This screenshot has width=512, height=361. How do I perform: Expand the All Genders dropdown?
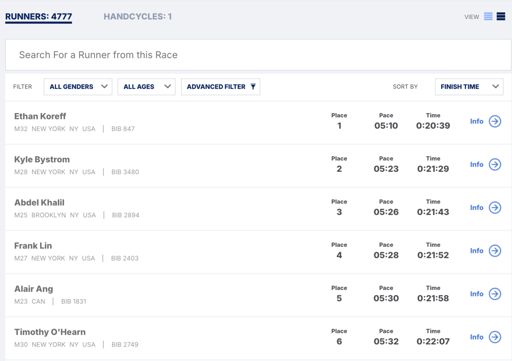pyautogui.click(x=78, y=87)
